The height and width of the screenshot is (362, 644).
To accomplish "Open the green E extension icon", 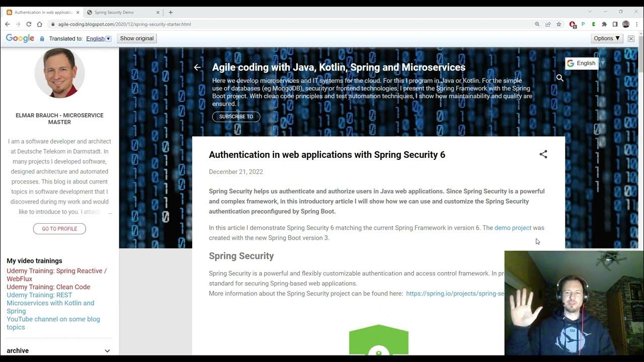I will [x=594, y=24].
